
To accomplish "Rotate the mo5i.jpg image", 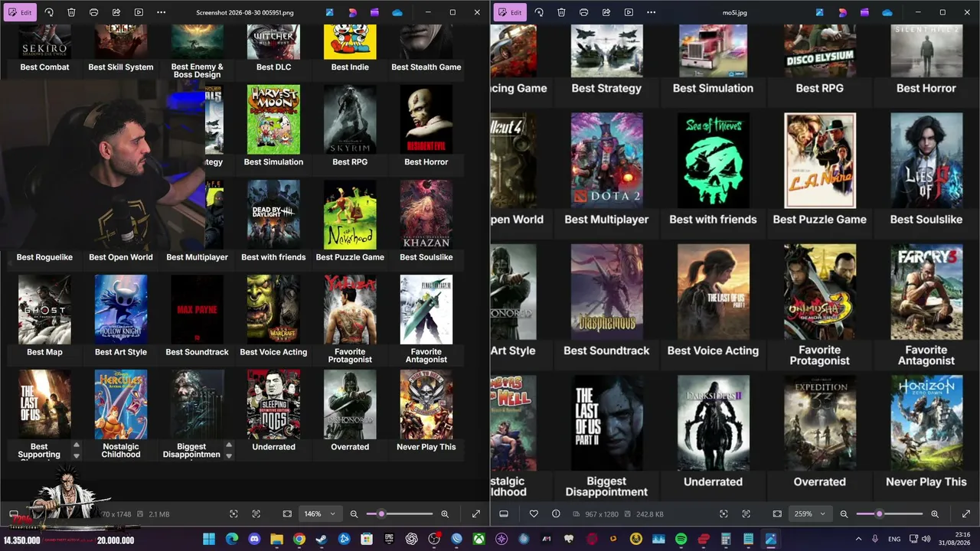I will pyautogui.click(x=539, y=12).
